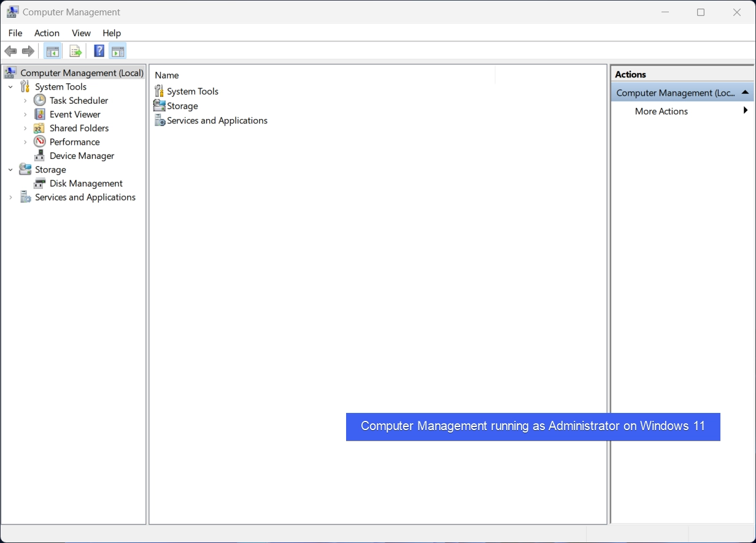The image size is (756, 543).
Task: Expand the Performance node
Action: click(25, 142)
